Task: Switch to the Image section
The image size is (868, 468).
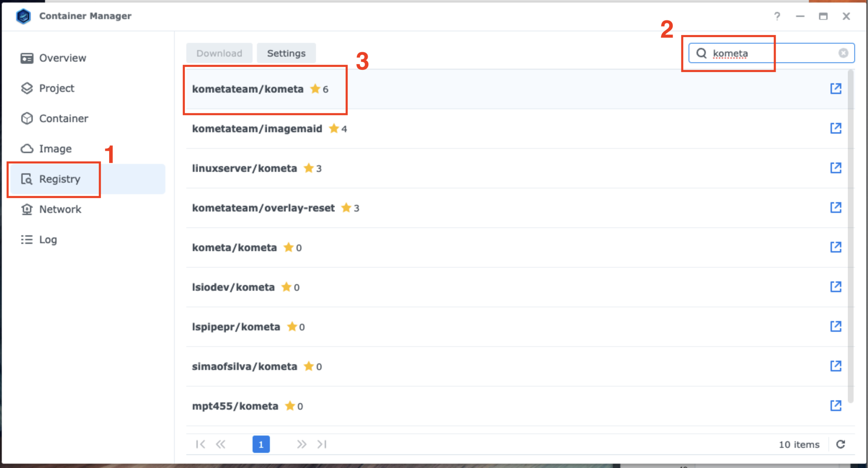Action: [88, 149]
